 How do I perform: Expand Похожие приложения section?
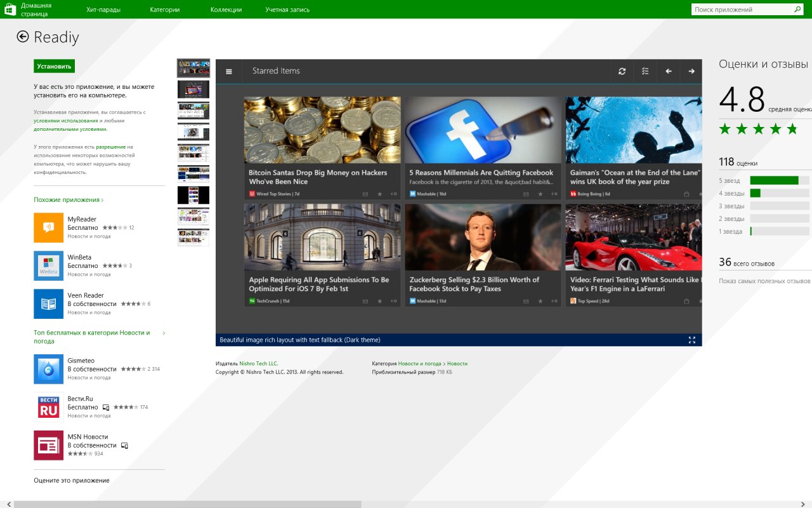click(x=69, y=200)
